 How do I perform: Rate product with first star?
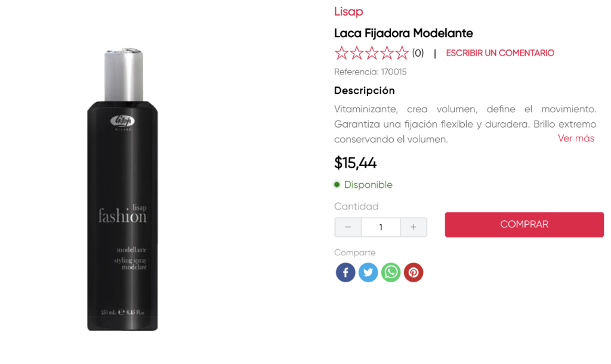coord(341,53)
